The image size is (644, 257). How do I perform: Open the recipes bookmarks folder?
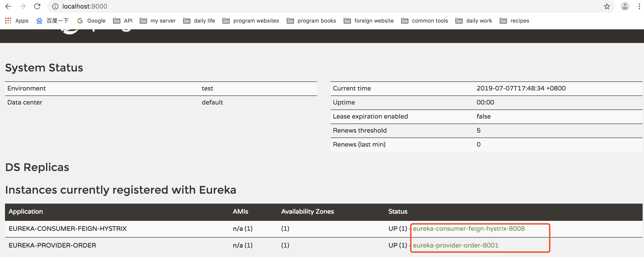pos(514,21)
